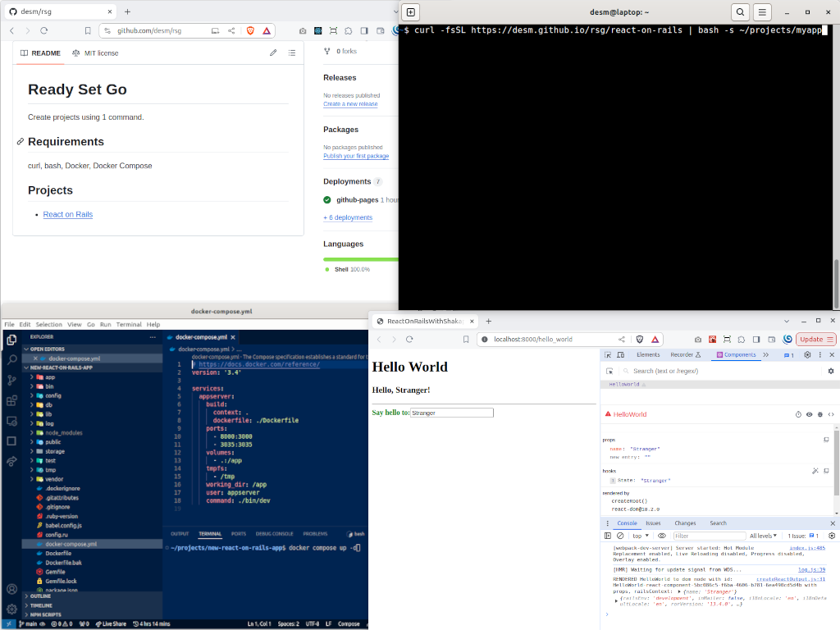This screenshot has height=630, width=840.
Task: Open the '+ 6 deployments' link
Action: point(348,217)
